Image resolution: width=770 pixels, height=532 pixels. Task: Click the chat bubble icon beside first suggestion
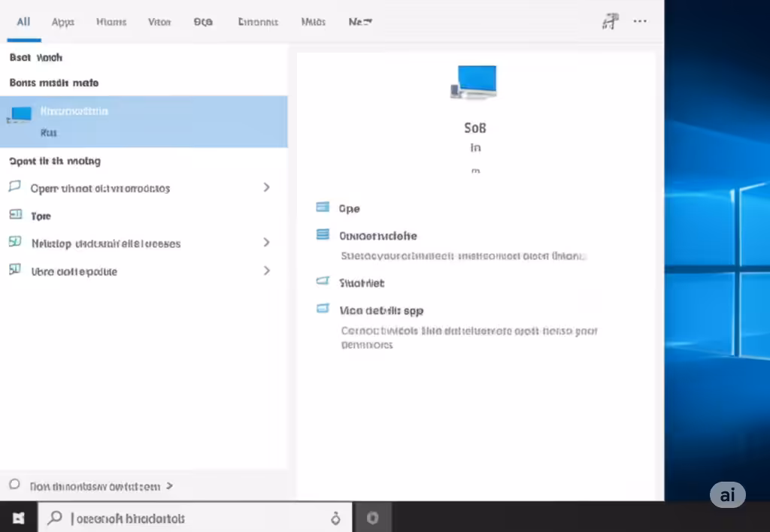(x=15, y=186)
